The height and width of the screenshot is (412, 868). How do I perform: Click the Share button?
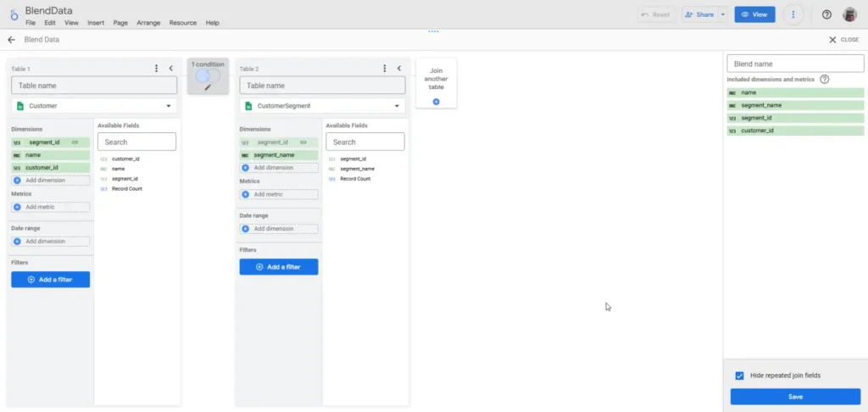(699, 15)
